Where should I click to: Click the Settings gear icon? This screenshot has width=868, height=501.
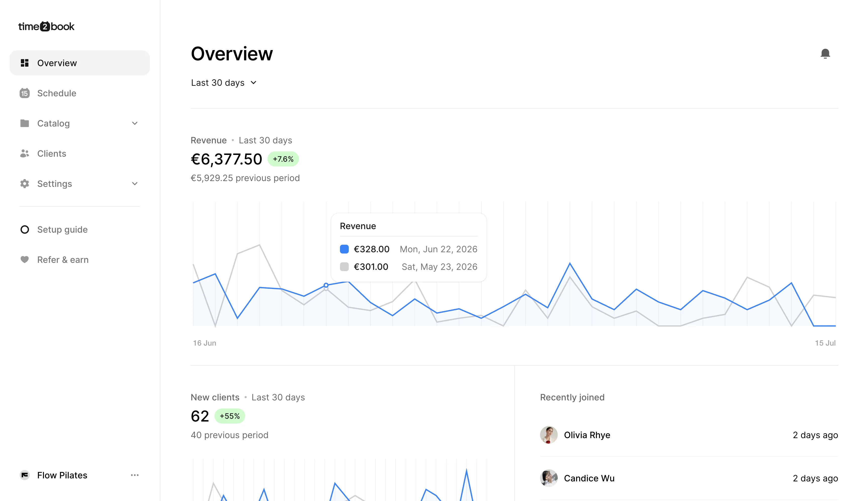(24, 184)
